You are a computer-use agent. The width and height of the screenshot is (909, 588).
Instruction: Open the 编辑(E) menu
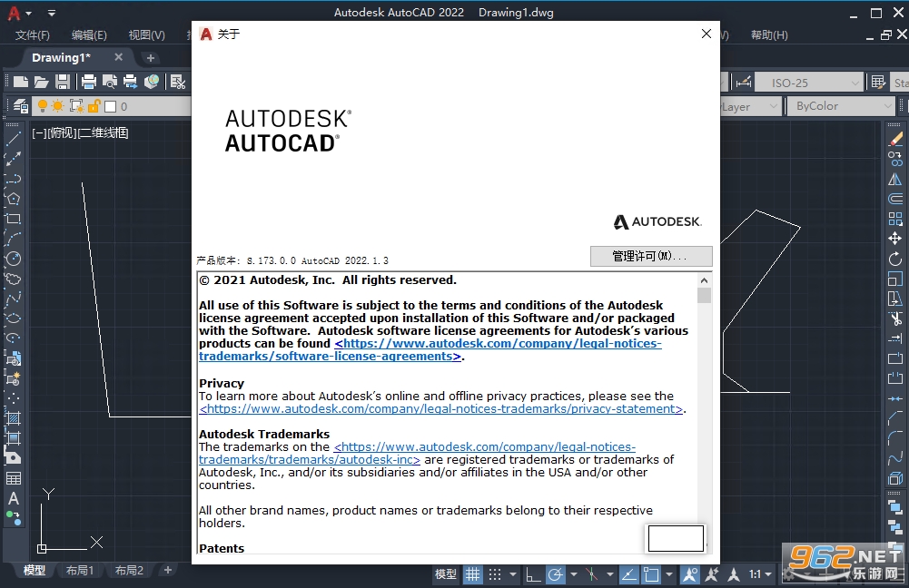(89, 35)
